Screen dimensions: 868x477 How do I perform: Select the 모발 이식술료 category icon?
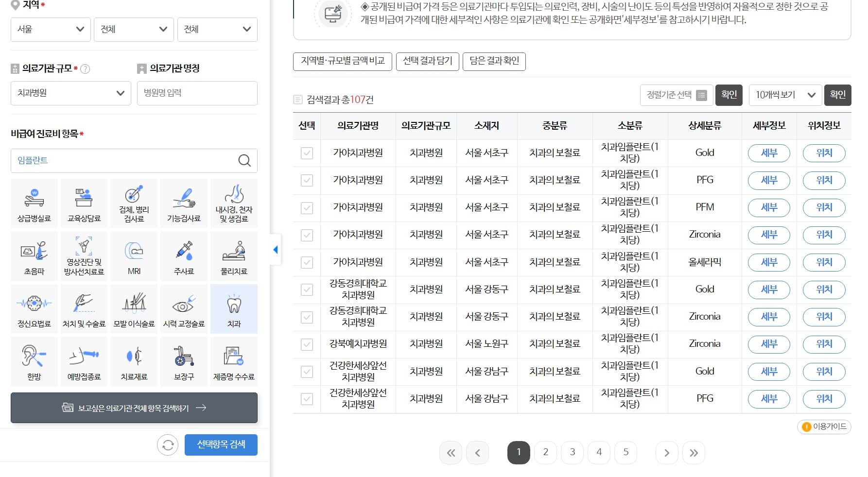pyautogui.click(x=134, y=309)
